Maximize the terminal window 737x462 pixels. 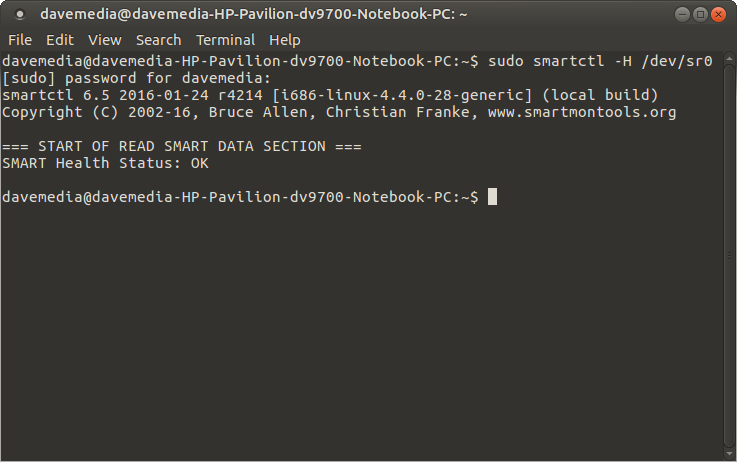click(700, 15)
